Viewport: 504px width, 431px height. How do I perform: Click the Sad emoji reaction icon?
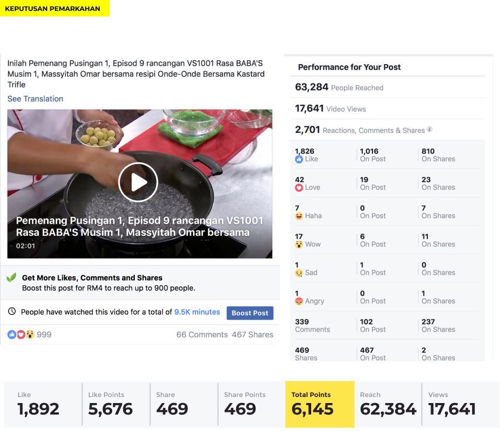point(299,273)
